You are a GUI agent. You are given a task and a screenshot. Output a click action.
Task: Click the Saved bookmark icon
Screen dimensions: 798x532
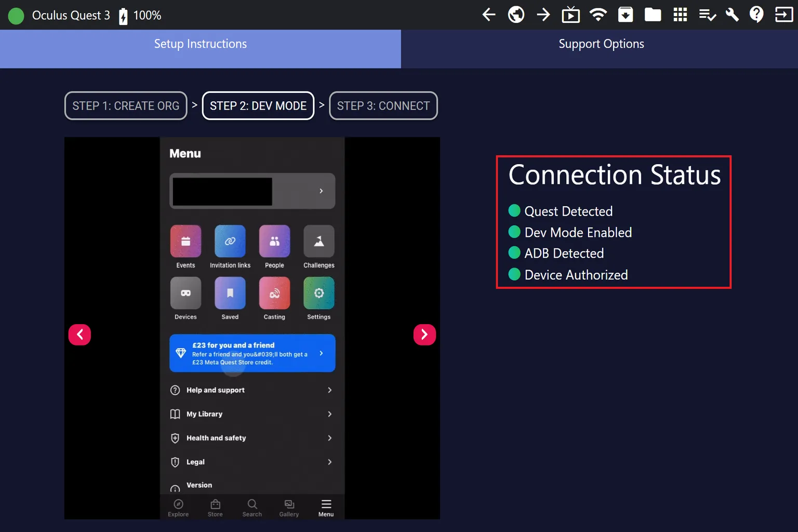coord(230,293)
